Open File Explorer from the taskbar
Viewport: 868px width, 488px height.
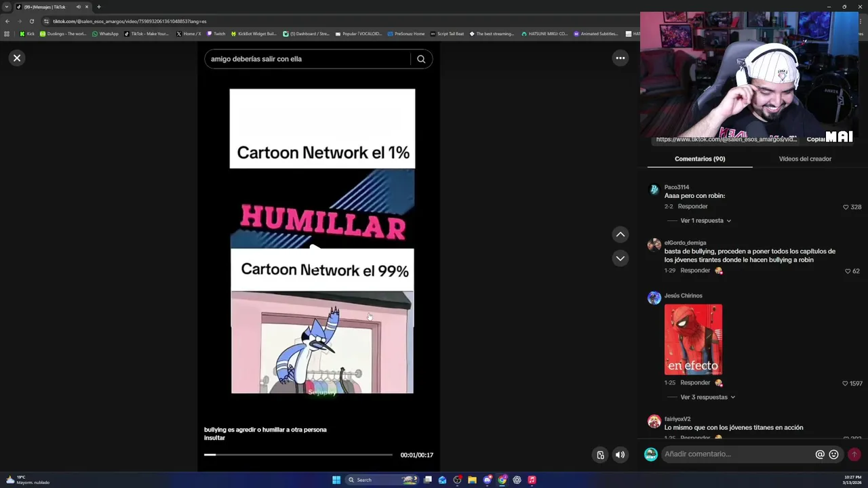(x=472, y=480)
